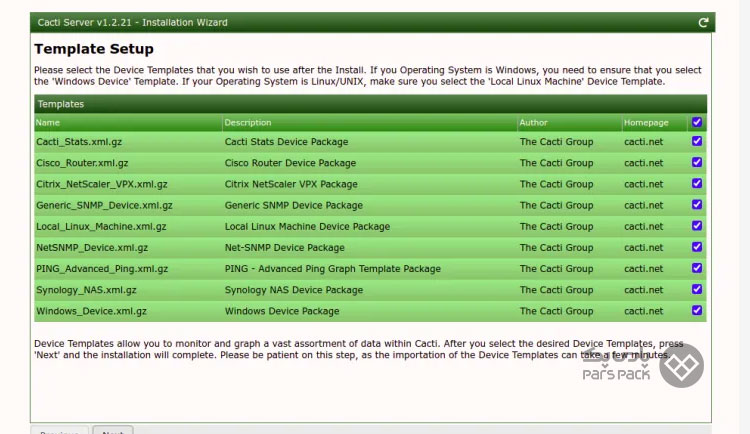750x434 pixels.
Task: Click the 'Template Setup' heading
Action: 94,49
